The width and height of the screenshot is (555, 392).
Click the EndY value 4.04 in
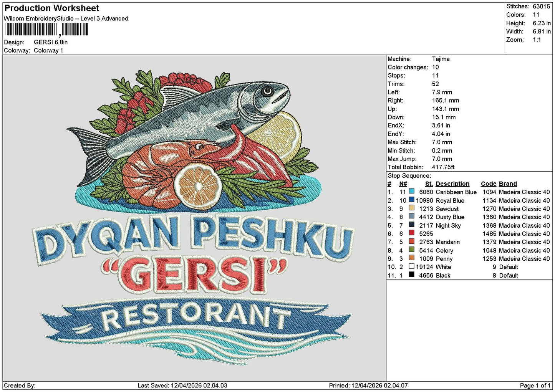[441, 134]
